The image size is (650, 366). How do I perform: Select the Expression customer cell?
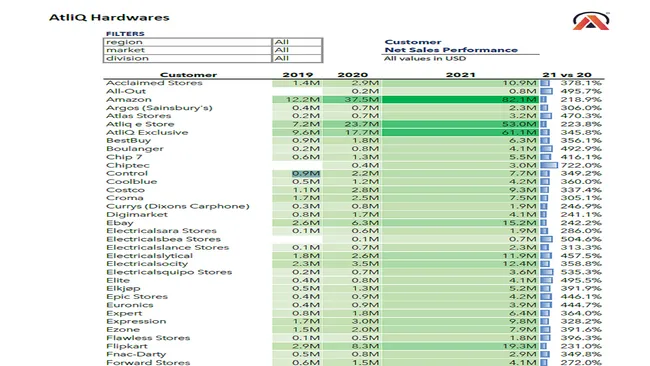(136, 321)
